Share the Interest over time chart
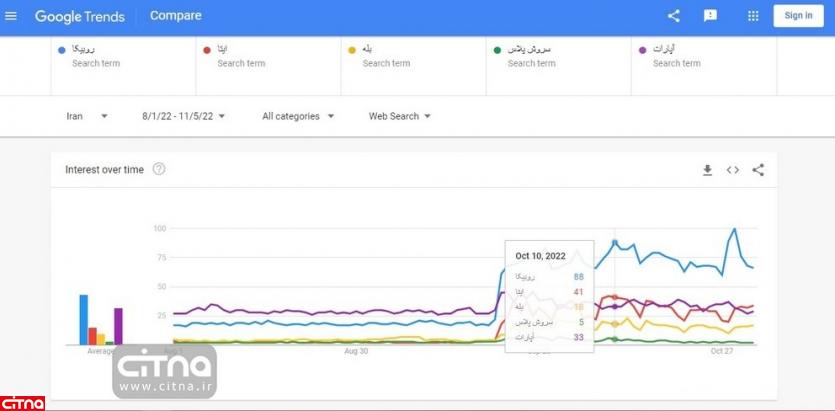Screen dimensions: 835x411 [x=758, y=170]
